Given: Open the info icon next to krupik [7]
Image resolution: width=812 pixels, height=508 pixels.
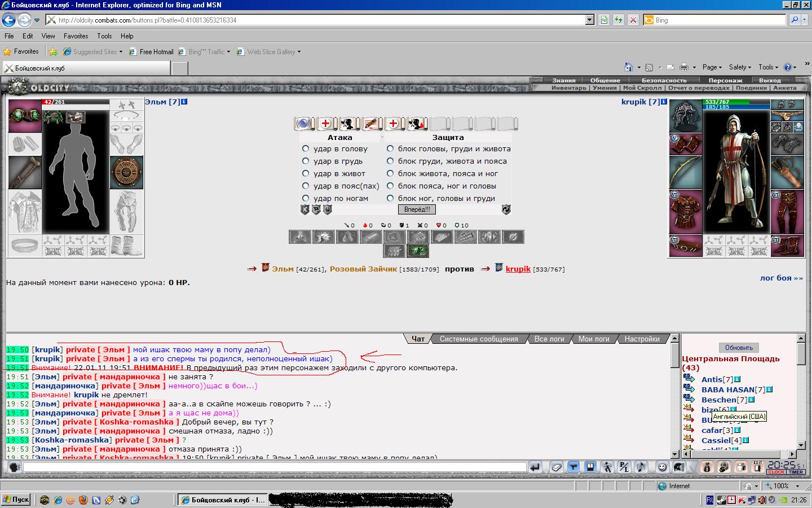Looking at the screenshot, I should point(664,102).
